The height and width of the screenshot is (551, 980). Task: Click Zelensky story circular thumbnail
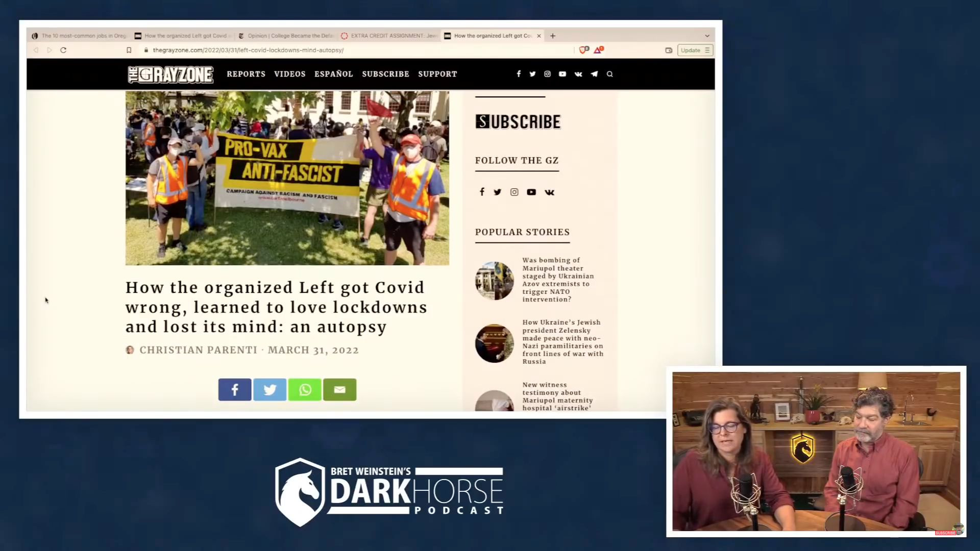(494, 343)
